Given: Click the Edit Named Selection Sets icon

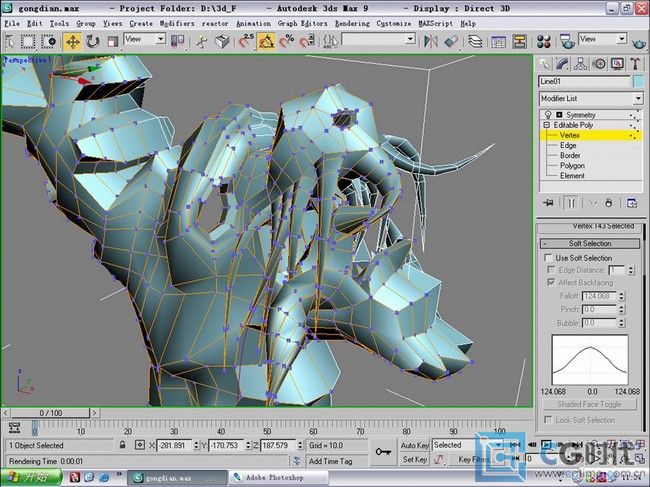Looking at the screenshot, I should pyautogui.click(x=330, y=41).
